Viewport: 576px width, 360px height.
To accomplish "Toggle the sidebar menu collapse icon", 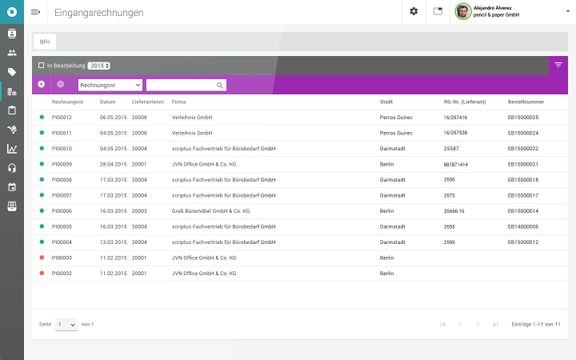I will point(36,12).
